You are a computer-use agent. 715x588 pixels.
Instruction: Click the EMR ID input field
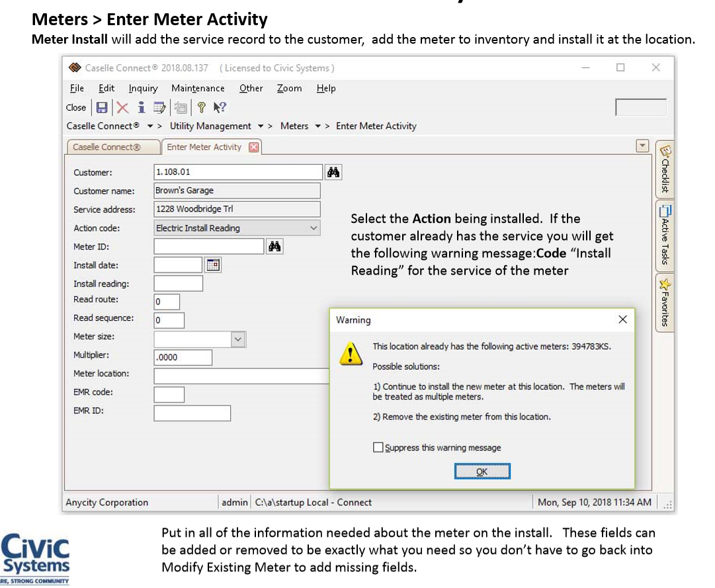(x=192, y=413)
